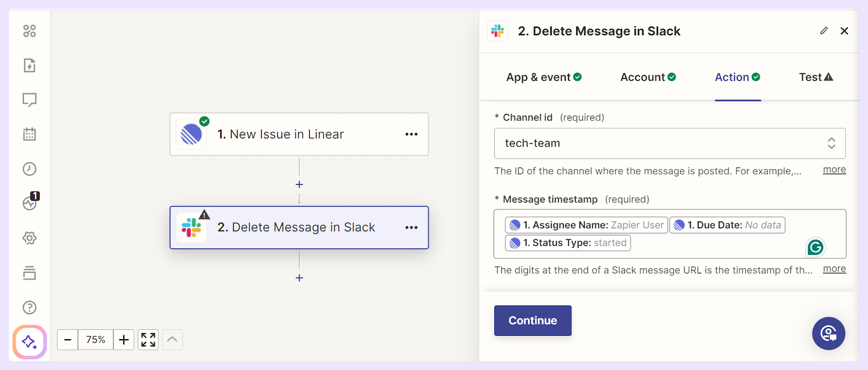Select the New Issue in Linear step

click(299, 135)
